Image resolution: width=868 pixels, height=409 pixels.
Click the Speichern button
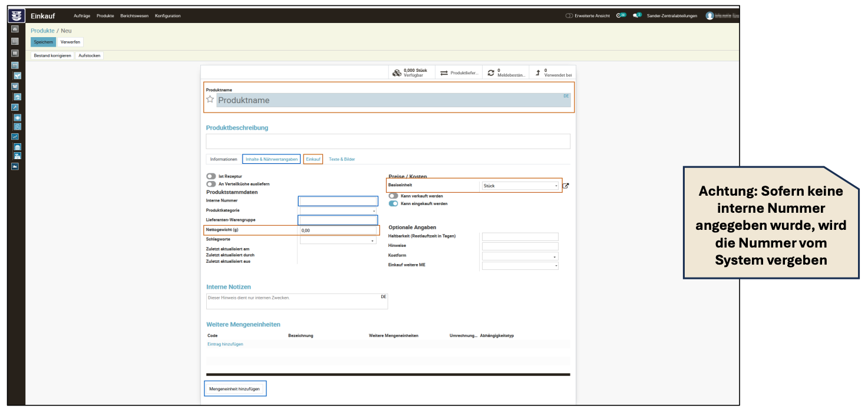click(43, 42)
